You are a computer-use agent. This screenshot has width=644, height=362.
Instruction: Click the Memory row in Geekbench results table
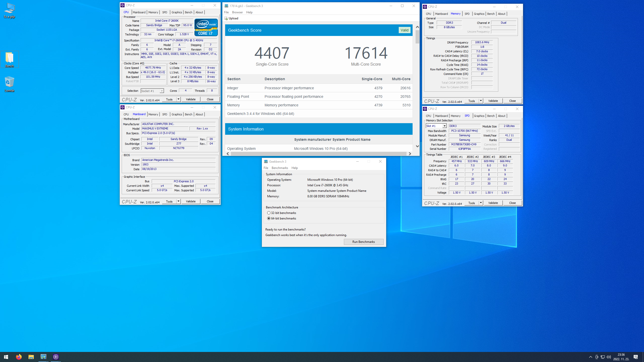pyautogui.click(x=318, y=105)
